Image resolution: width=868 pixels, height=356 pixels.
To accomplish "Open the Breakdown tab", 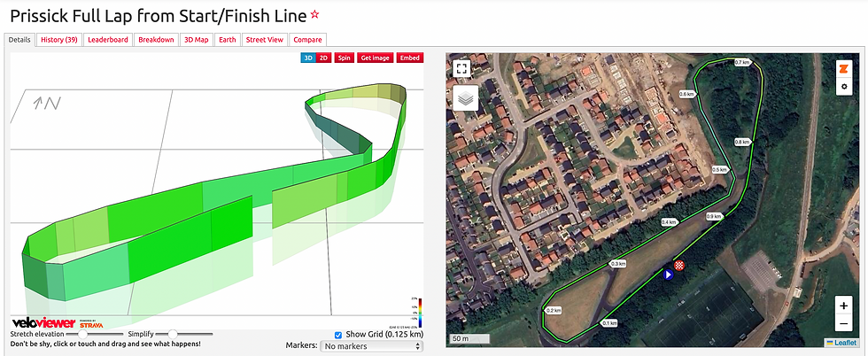I will tap(156, 40).
